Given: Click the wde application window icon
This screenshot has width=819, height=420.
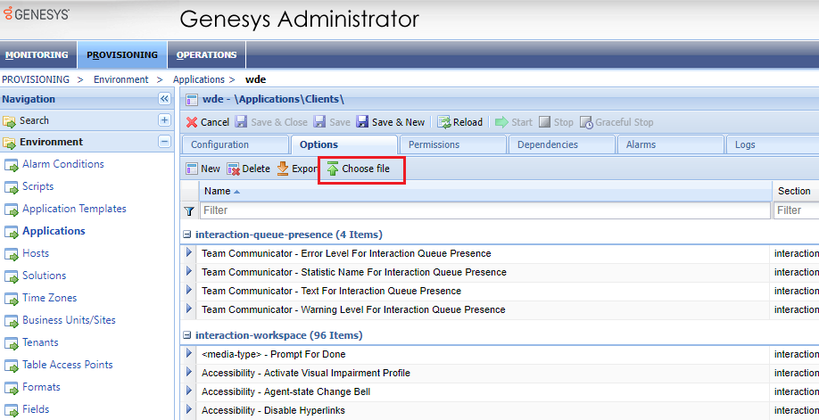Looking at the screenshot, I should [192, 100].
